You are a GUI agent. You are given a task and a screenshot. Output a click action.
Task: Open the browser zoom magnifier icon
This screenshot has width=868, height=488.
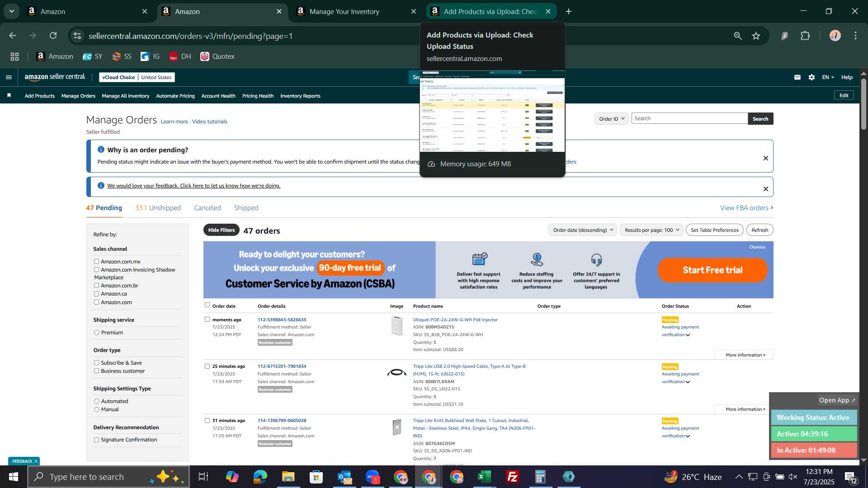pos(738,36)
